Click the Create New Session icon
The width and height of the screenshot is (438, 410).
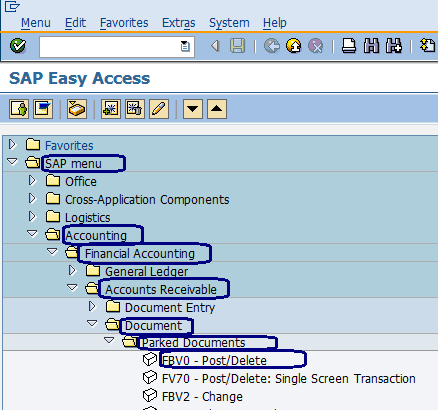coord(428,46)
